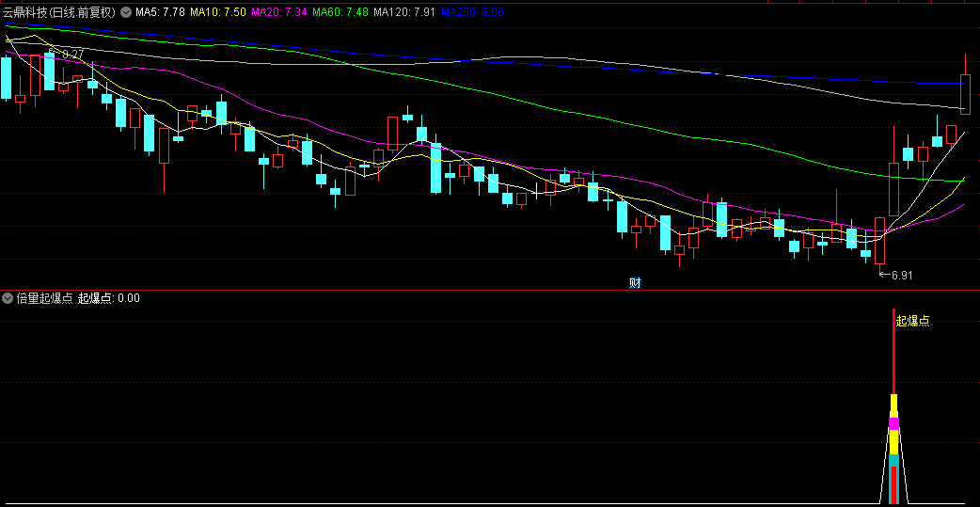Click the yellow 起爆点 signal label
Image resolution: width=980 pixels, height=507 pixels.
(x=913, y=322)
